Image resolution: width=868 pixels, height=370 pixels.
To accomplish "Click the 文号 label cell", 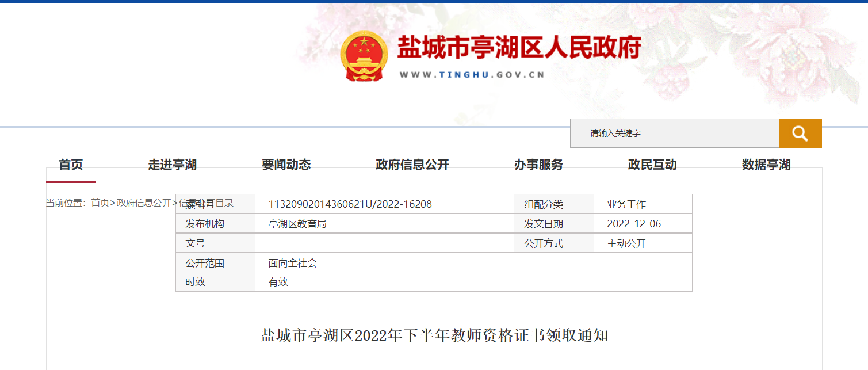I will pyautogui.click(x=216, y=243).
